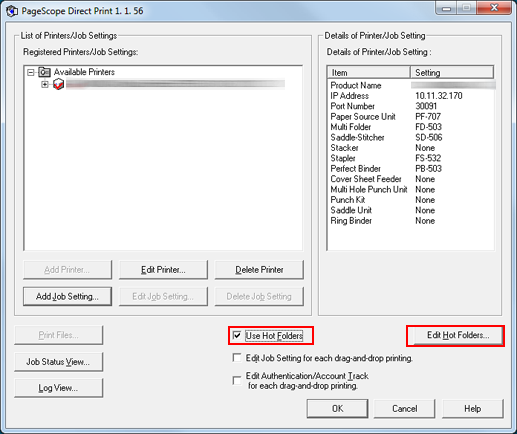
Task: Click the FD-503 value
Action: [428, 127]
